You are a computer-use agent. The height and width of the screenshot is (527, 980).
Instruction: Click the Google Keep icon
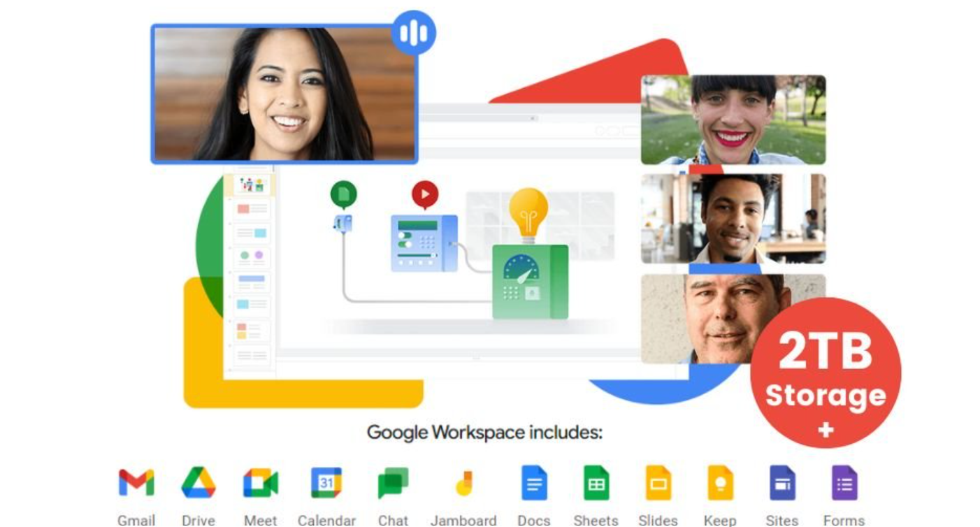point(720,483)
